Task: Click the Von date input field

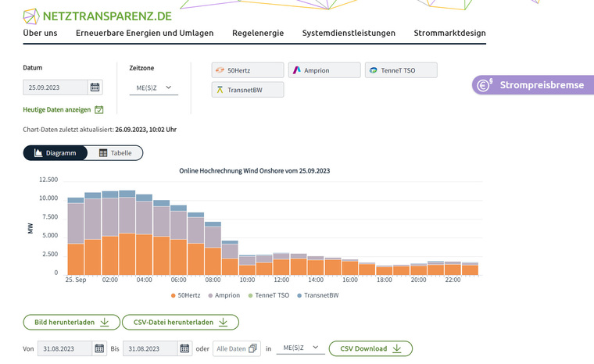Action: tap(65, 348)
